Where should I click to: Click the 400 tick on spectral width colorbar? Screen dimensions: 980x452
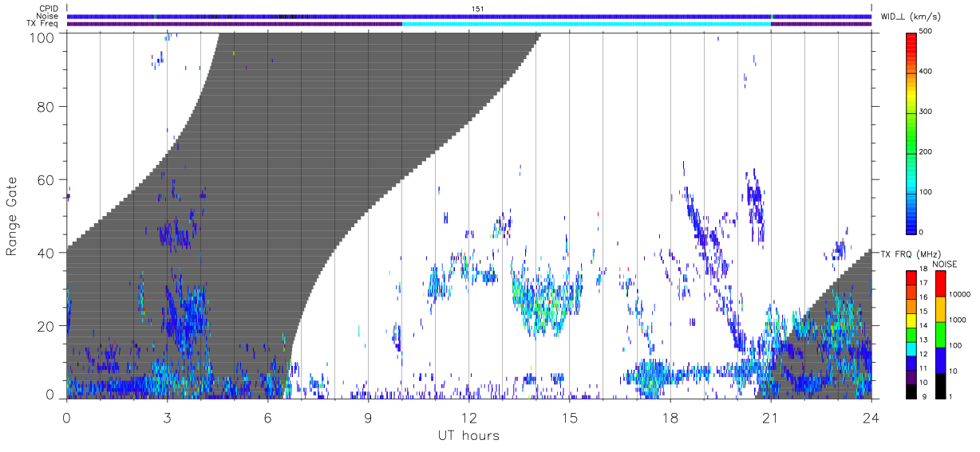(926, 72)
